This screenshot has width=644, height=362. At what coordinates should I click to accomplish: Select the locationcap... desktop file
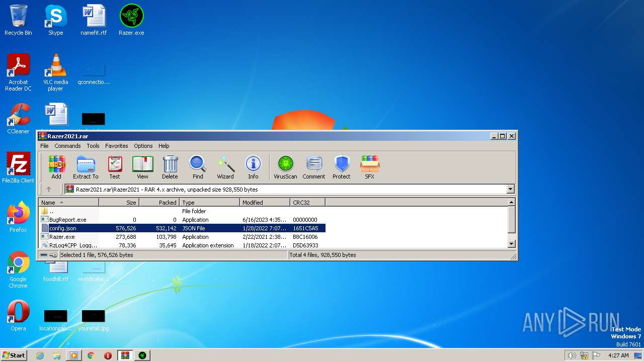coord(55,320)
